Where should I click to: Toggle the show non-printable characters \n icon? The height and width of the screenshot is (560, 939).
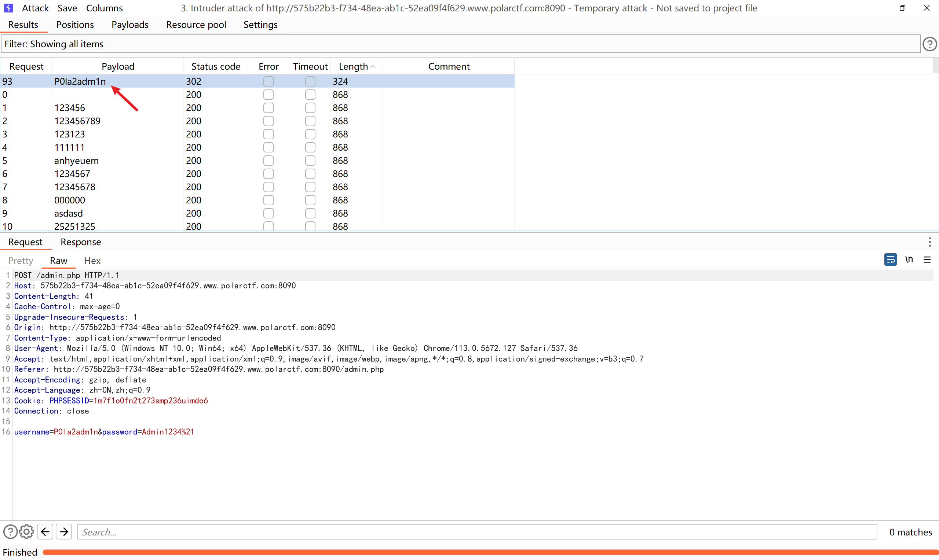[x=909, y=259]
